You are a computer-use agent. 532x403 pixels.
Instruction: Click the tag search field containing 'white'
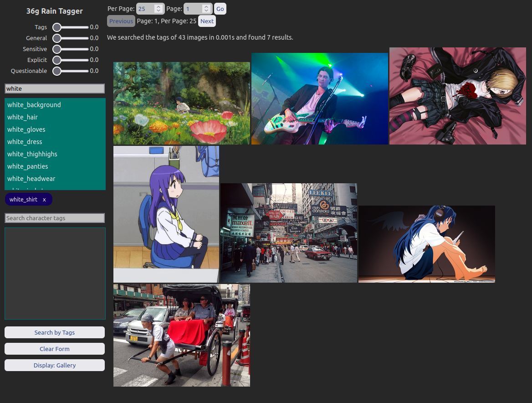(x=55, y=88)
